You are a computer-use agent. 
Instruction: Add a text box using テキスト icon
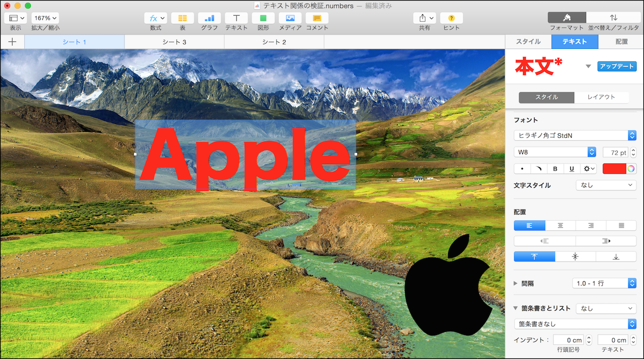pyautogui.click(x=236, y=18)
